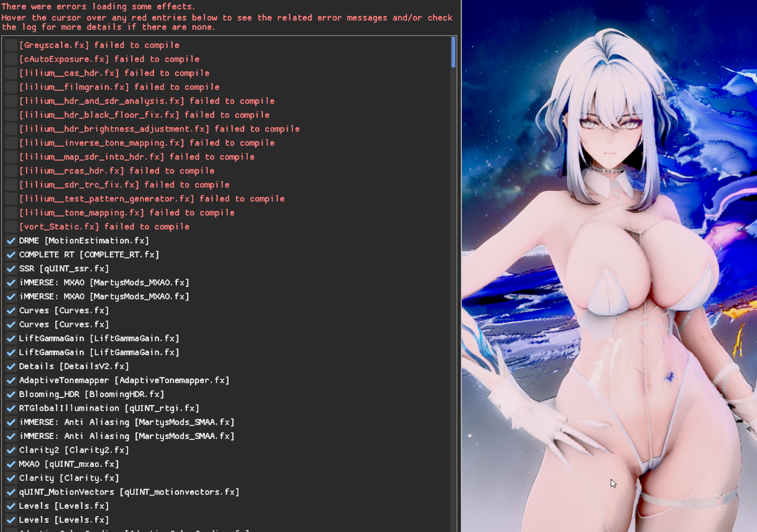Viewport: 757px width, 532px height.
Task: Select the lilium__hdr_black_floor_fix.fx error entry
Action: tap(144, 115)
